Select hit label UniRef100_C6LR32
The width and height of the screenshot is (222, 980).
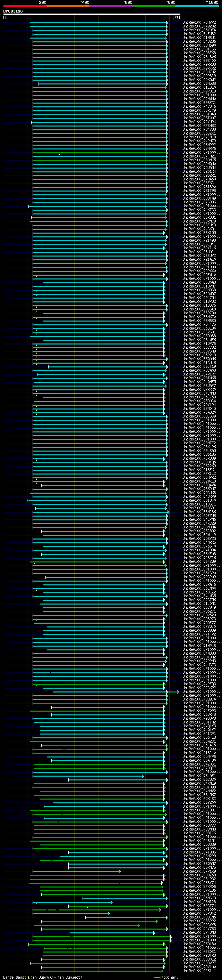pos(199,879)
